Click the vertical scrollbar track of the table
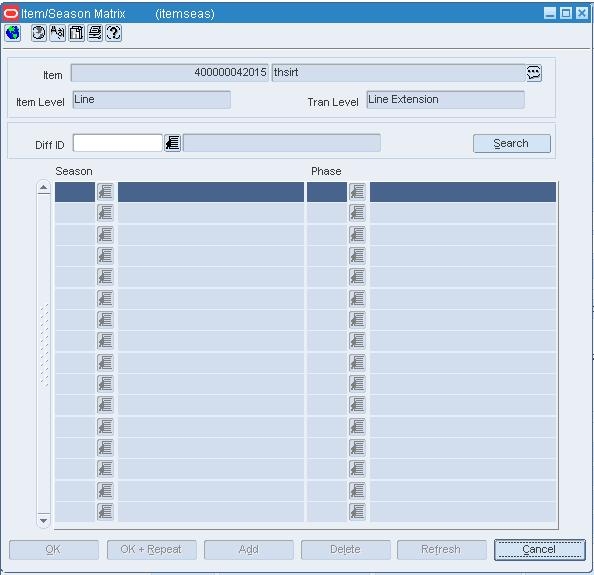This screenshot has width=594, height=575. click(x=44, y=354)
